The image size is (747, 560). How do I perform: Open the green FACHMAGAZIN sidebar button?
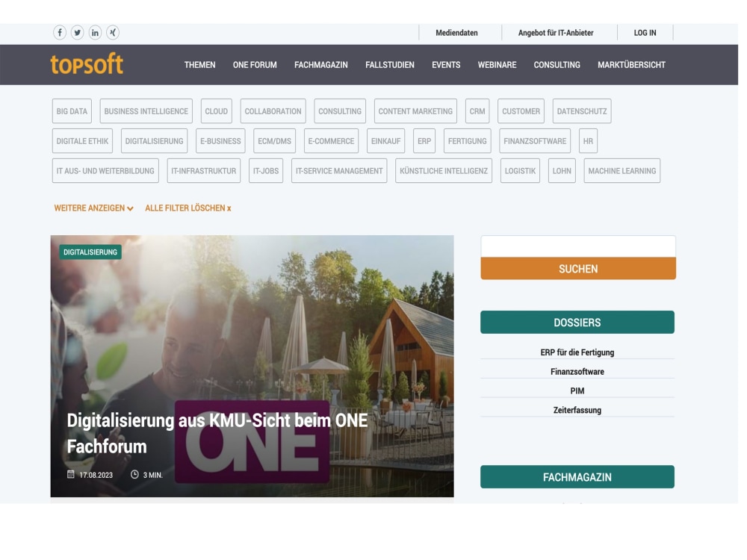click(577, 476)
